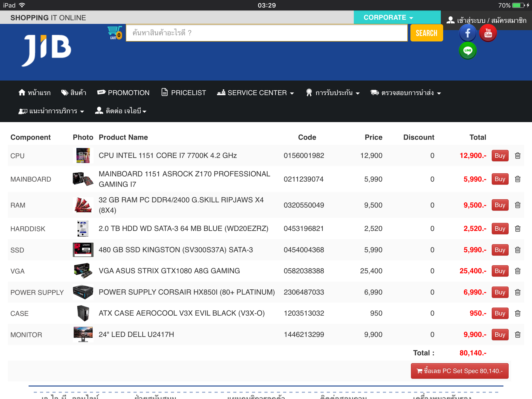
Task: Delete the SSD row with trash icon
Action: pos(518,250)
